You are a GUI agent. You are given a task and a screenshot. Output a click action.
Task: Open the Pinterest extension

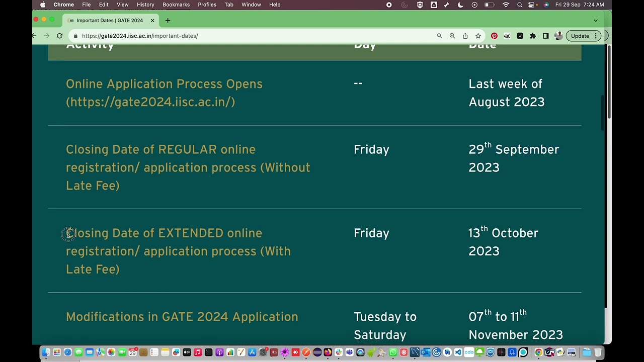coord(494,36)
